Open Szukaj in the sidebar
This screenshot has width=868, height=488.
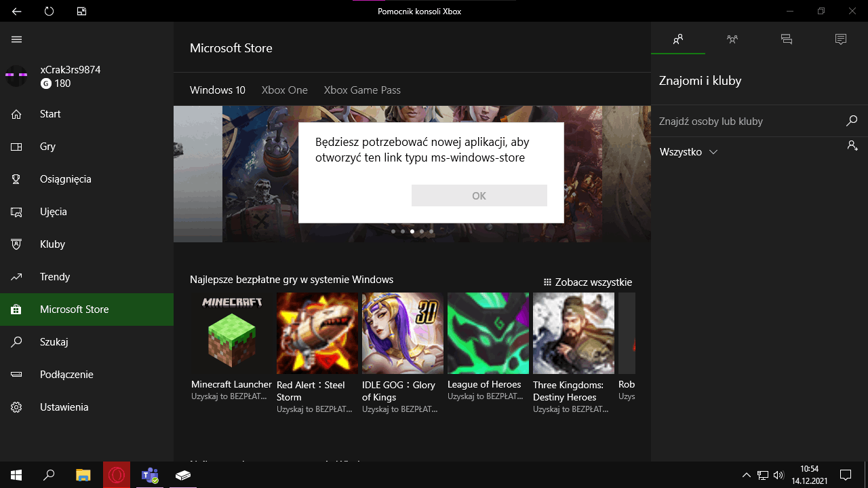coord(87,342)
